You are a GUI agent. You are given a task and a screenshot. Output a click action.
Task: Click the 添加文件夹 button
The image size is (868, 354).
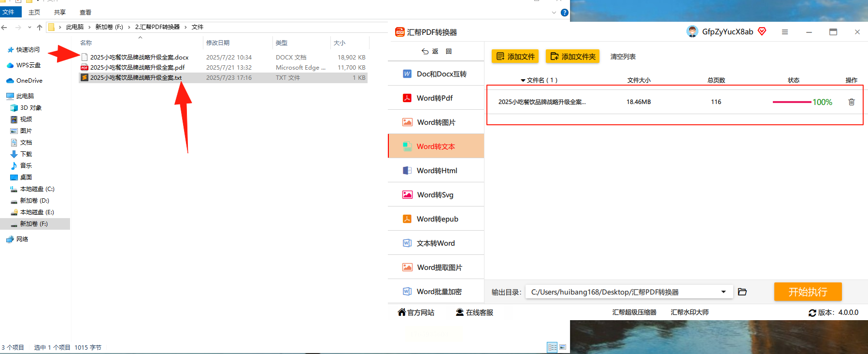point(573,57)
